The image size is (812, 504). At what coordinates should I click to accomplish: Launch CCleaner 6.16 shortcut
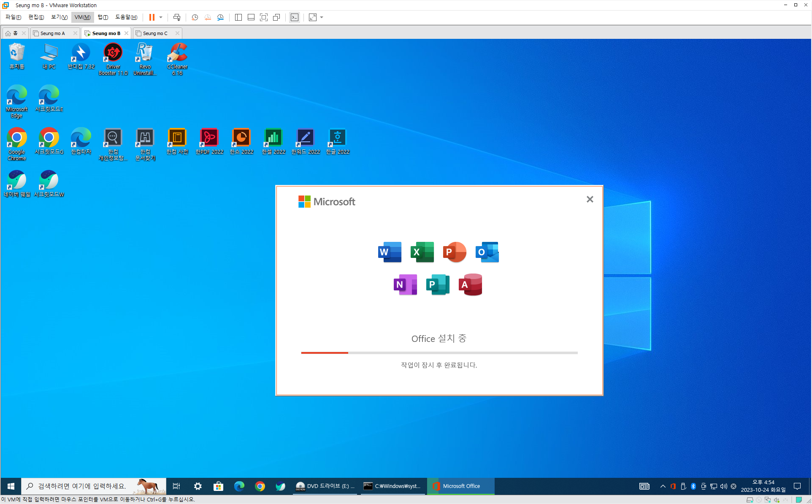(177, 59)
